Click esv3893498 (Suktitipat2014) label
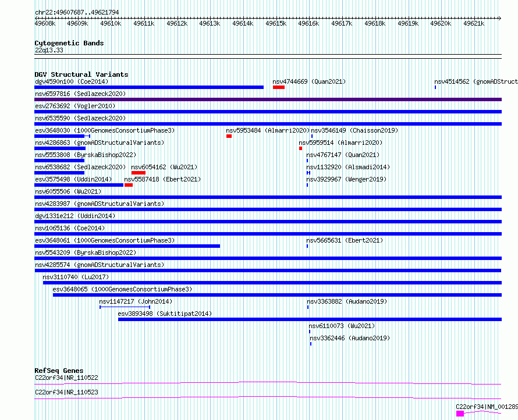 [x=165, y=314]
